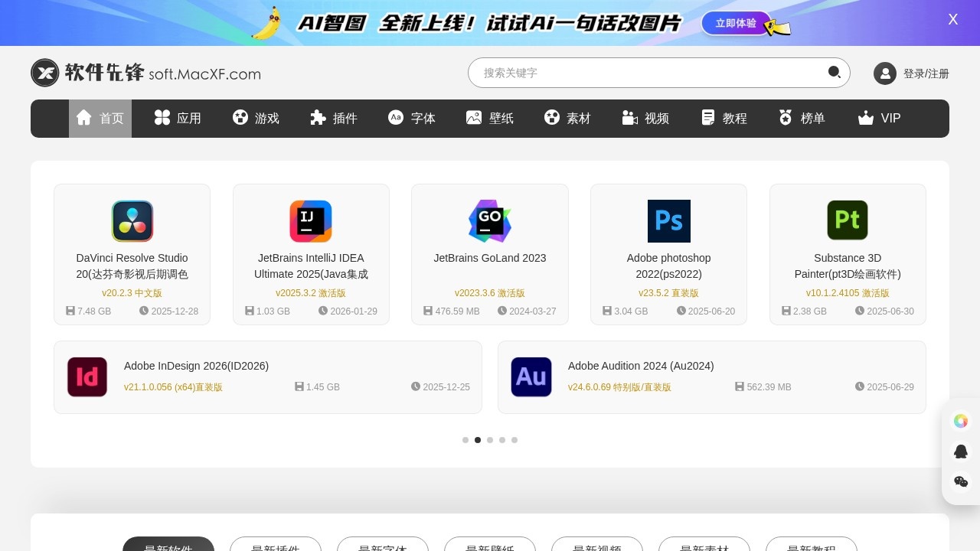Viewport: 980px width, 551px height.
Task: Open the WeChat chat icon
Action: click(x=961, y=482)
